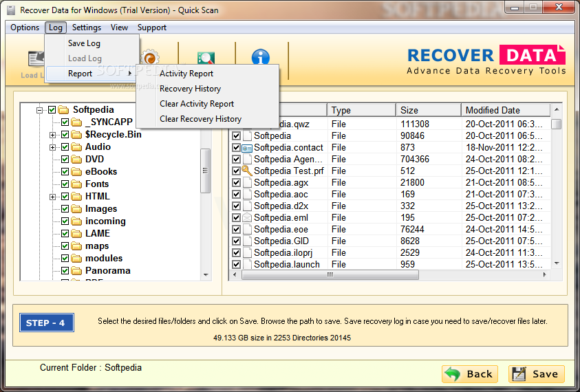Click the envelope icon of Softpedia.eml
The image size is (580, 392).
(x=247, y=218)
